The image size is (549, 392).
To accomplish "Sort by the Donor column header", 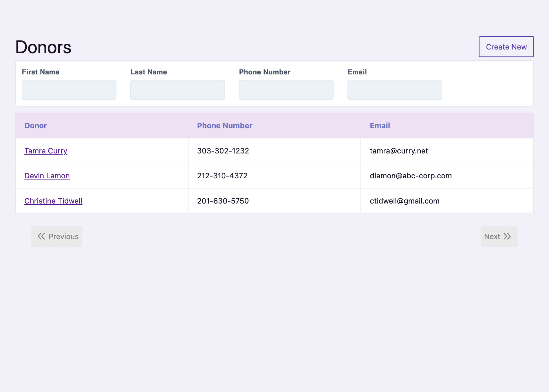I will [x=35, y=126].
